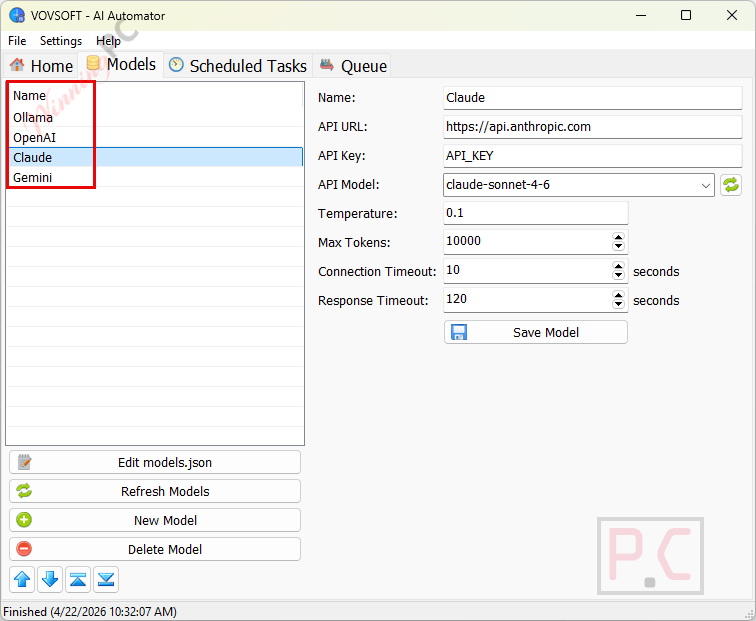Go to the Scheduled Tasks tab
Viewport: 756px width, 621px height.
[239, 66]
